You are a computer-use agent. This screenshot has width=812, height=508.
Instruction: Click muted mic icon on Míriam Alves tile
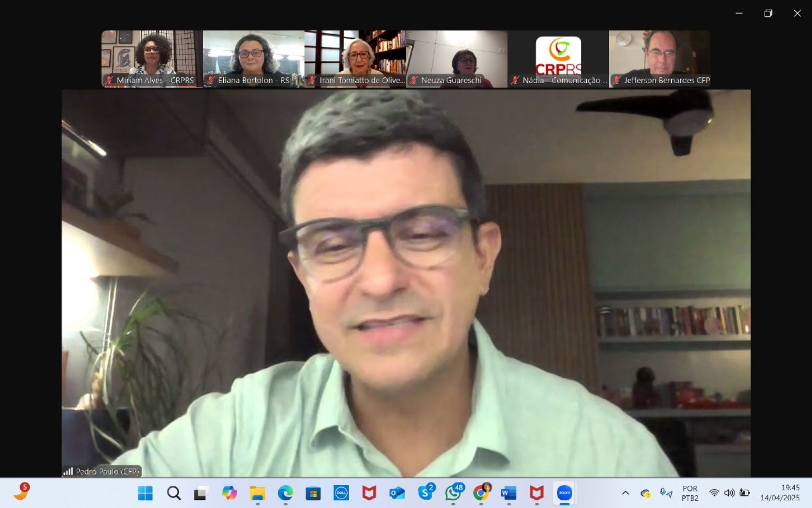coord(109,80)
